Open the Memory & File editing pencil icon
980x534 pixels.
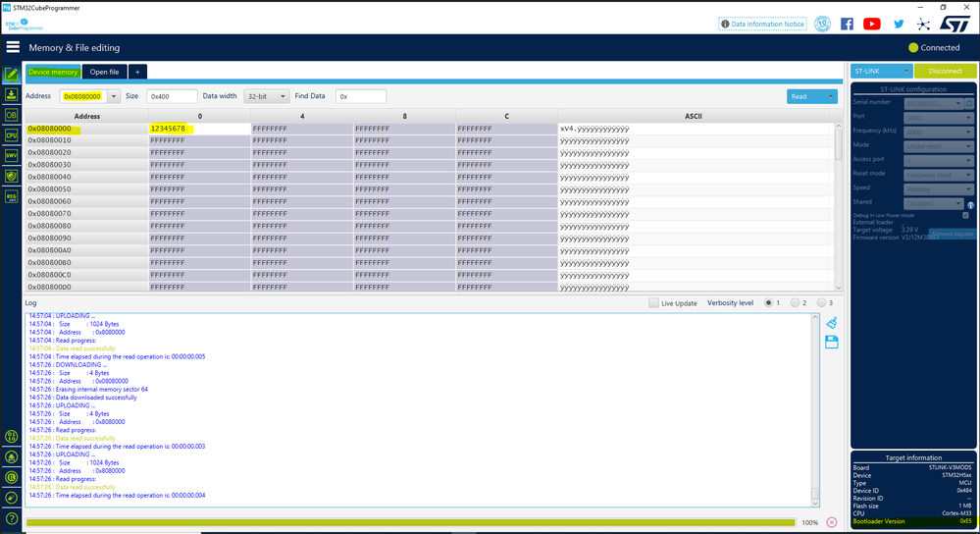point(11,75)
